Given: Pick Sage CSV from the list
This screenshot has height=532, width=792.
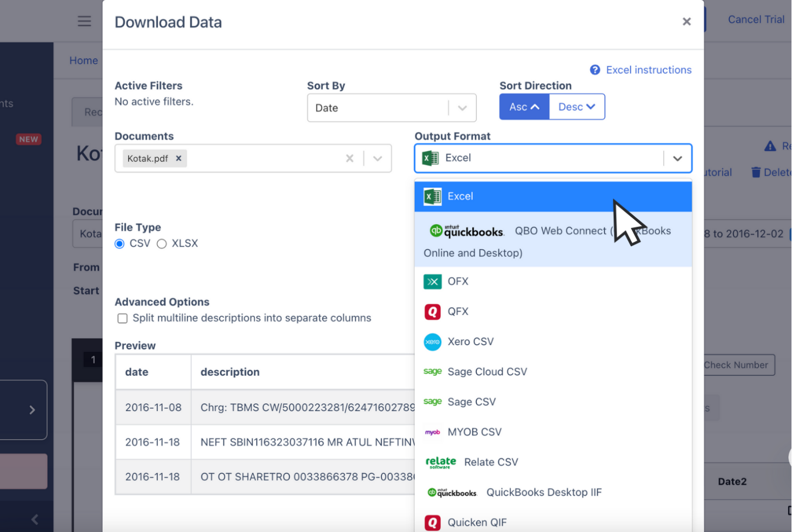Looking at the screenshot, I should (x=553, y=402).
